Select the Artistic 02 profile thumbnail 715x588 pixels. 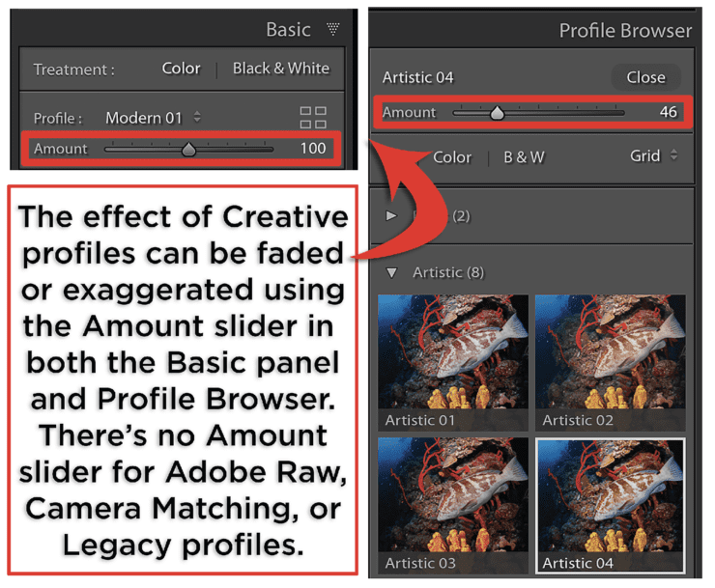[610, 362]
